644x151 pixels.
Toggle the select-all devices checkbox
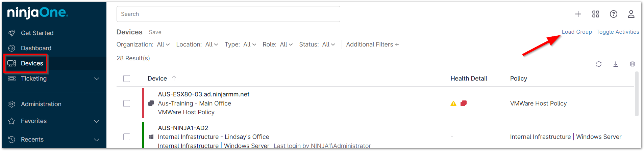(x=127, y=79)
